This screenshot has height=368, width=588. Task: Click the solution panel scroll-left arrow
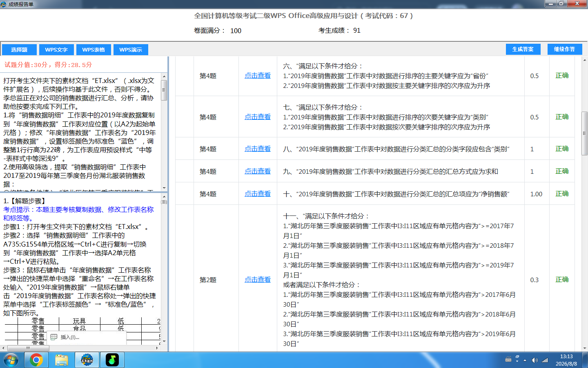(4, 348)
